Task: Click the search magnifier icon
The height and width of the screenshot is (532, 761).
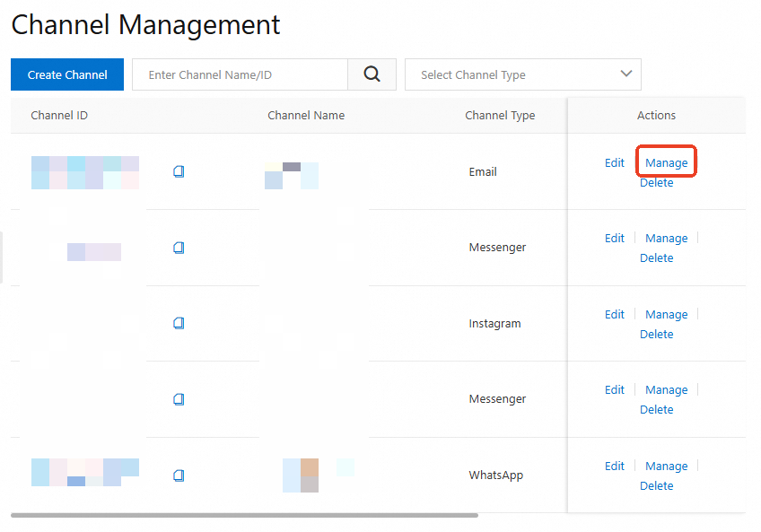Action: click(372, 74)
